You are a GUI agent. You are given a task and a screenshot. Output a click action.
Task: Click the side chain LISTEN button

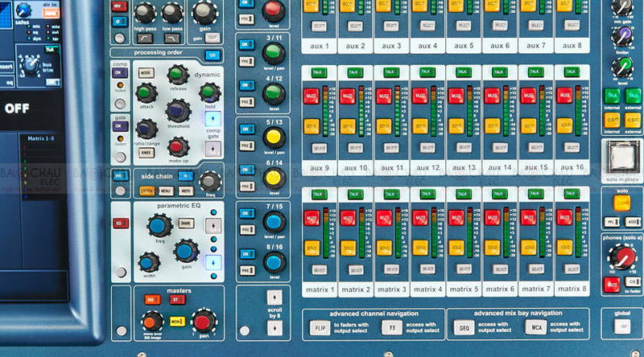tap(147, 191)
